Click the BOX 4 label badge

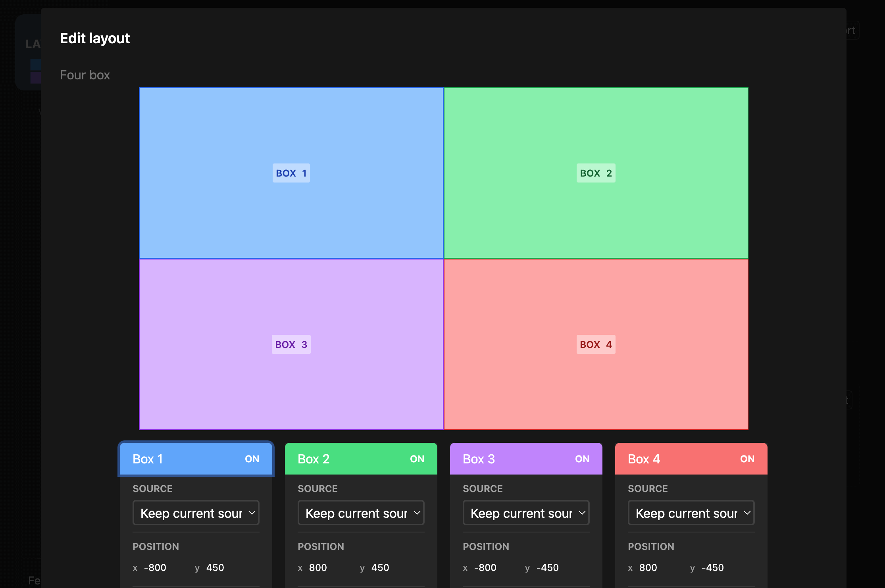point(596,344)
